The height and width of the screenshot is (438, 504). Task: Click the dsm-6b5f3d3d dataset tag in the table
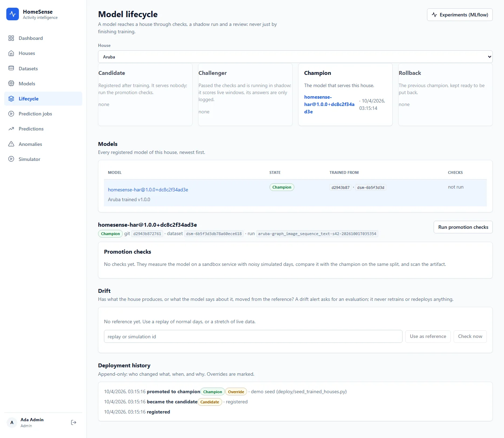click(x=371, y=188)
